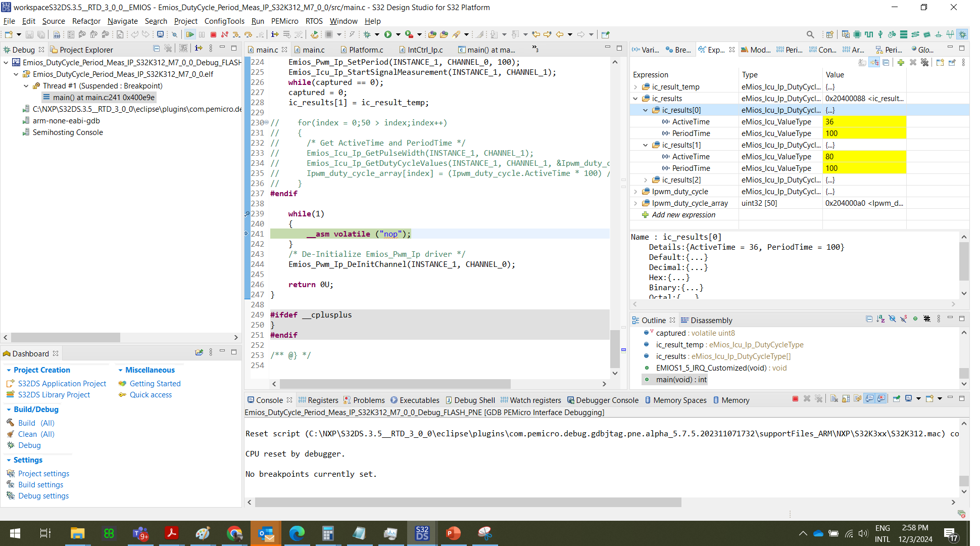The height and width of the screenshot is (546, 980).
Task: Step Over the current line
Action: click(249, 34)
